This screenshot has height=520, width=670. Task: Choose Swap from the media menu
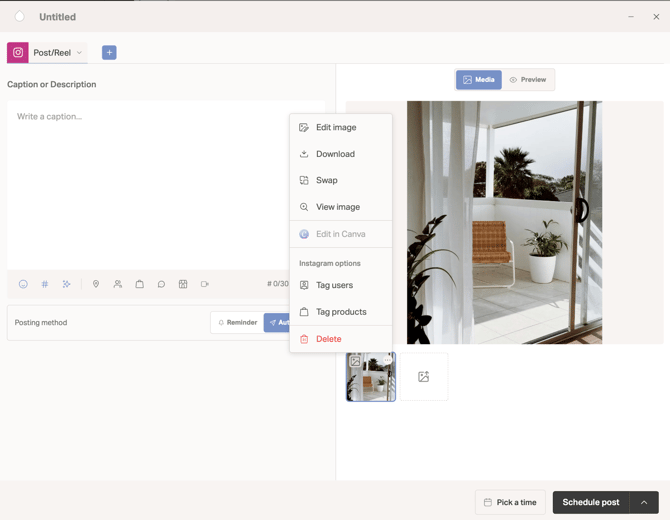point(341,180)
